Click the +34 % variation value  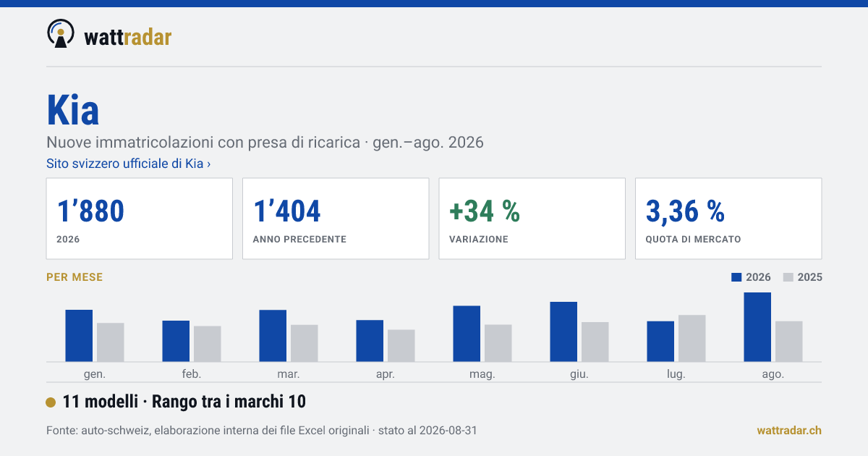485,211
